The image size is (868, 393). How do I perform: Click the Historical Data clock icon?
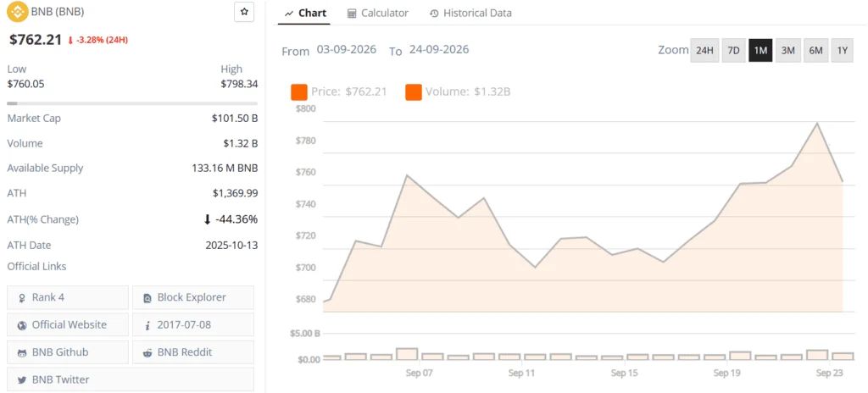(x=434, y=14)
